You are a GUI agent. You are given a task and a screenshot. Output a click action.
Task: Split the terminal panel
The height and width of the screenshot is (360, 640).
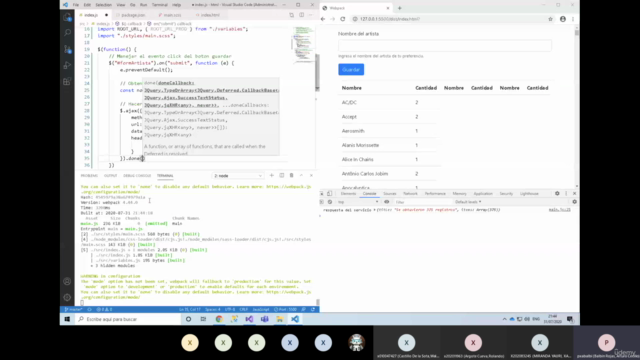point(282,176)
